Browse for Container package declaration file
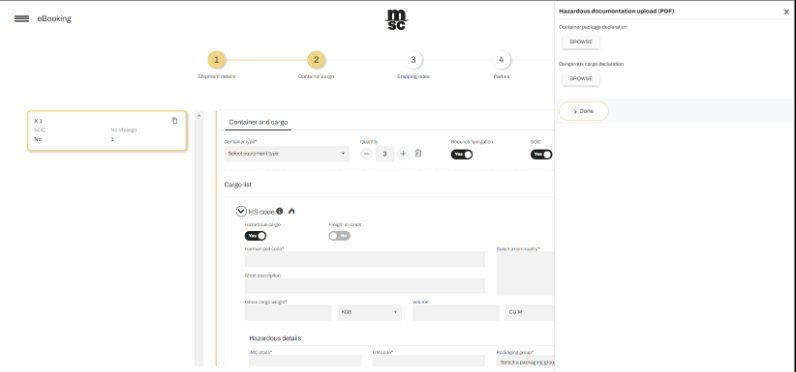The height and width of the screenshot is (372, 796). pyautogui.click(x=581, y=42)
